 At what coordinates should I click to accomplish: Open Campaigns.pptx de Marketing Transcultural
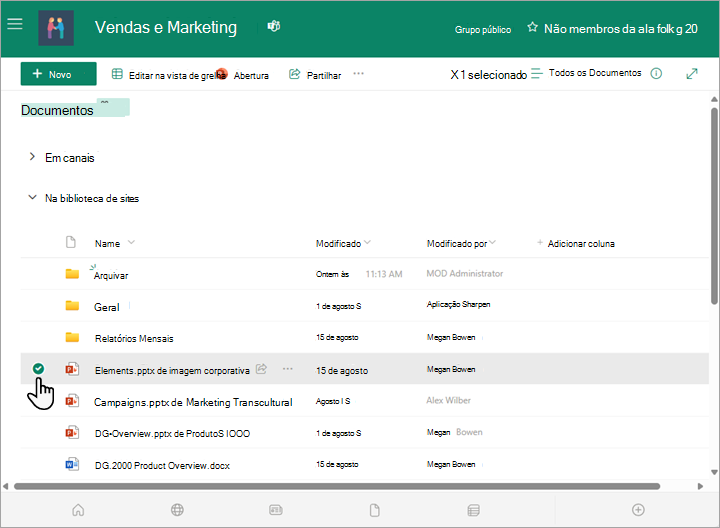tap(193, 403)
